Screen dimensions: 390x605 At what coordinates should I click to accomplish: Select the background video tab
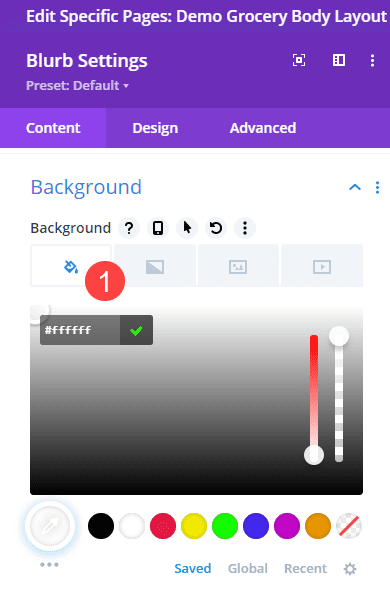click(322, 266)
